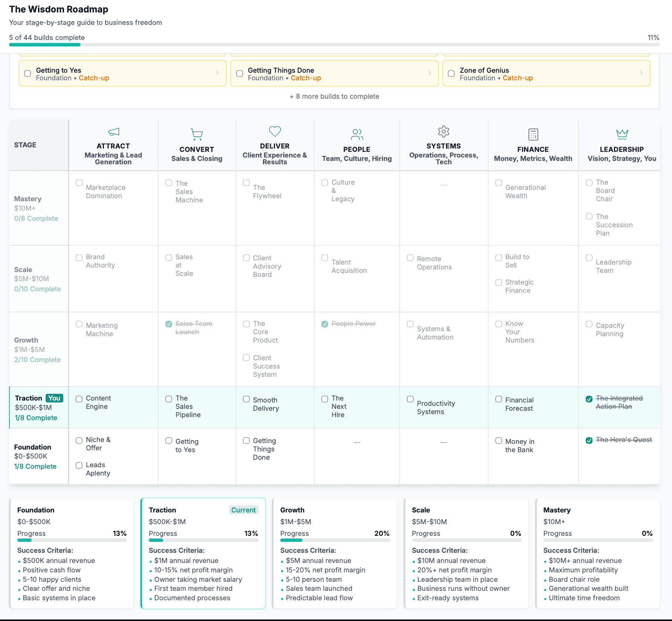Click the Finance calculator icon
The height and width of the screenshot is (621, 672).
(533, 134)
